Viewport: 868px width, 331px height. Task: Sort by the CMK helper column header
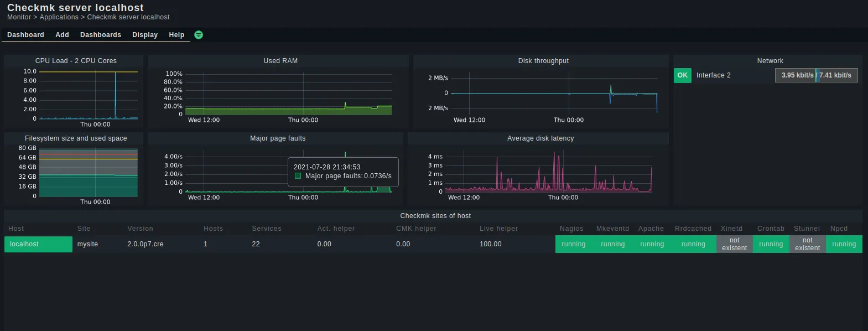[x=416, y=229]
